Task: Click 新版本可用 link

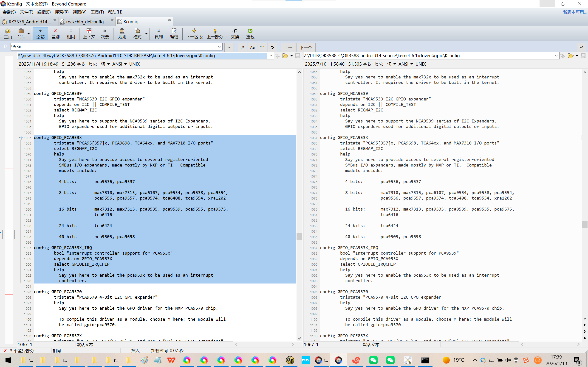Action: click(574, 12)
